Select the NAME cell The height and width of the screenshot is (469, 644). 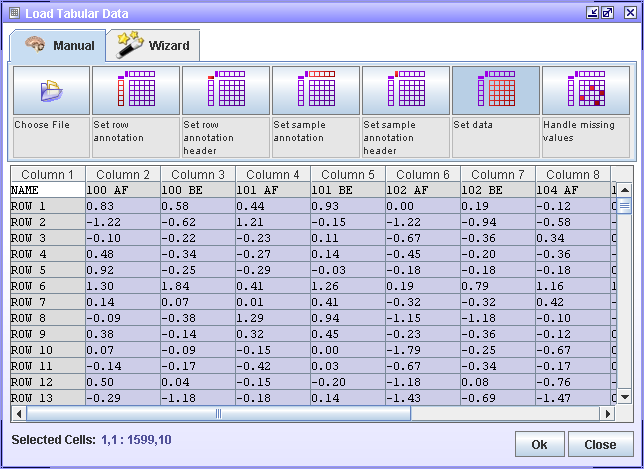(x=48, y=190)
